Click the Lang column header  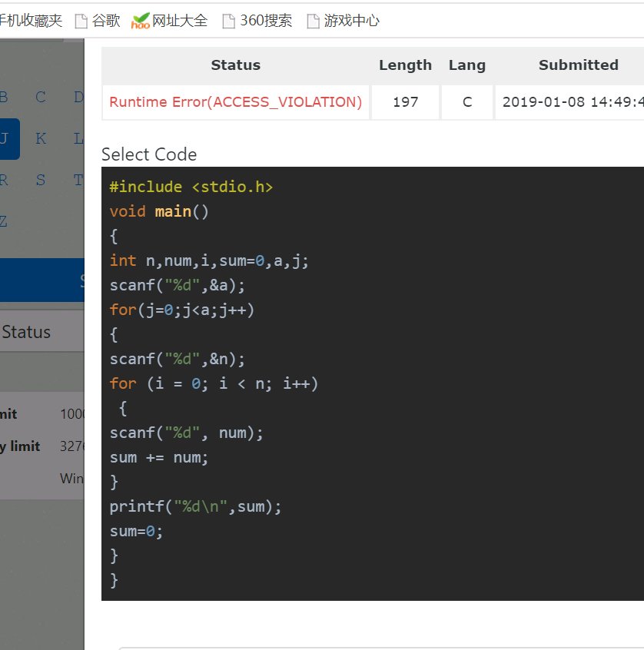tap(467, 65)
